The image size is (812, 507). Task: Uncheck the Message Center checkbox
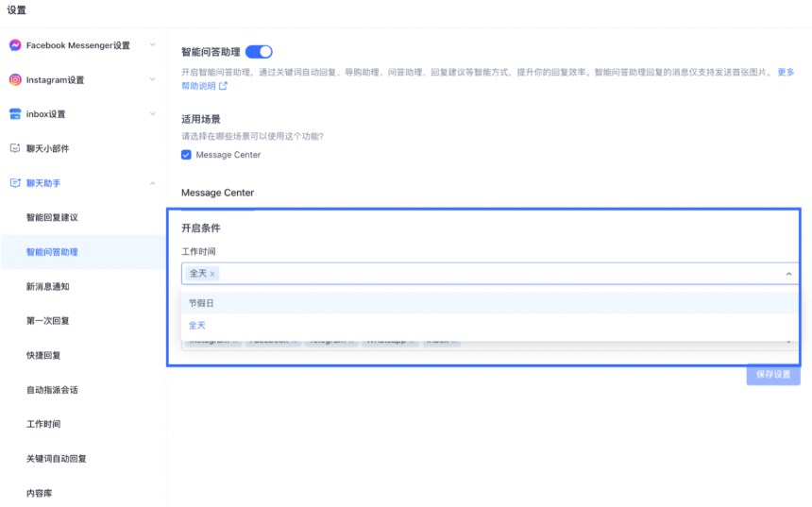tap(186, 155)
